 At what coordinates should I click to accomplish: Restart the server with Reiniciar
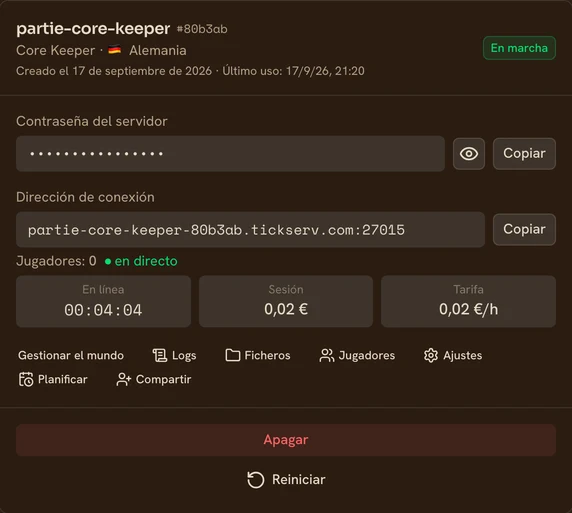coord(286,479)
